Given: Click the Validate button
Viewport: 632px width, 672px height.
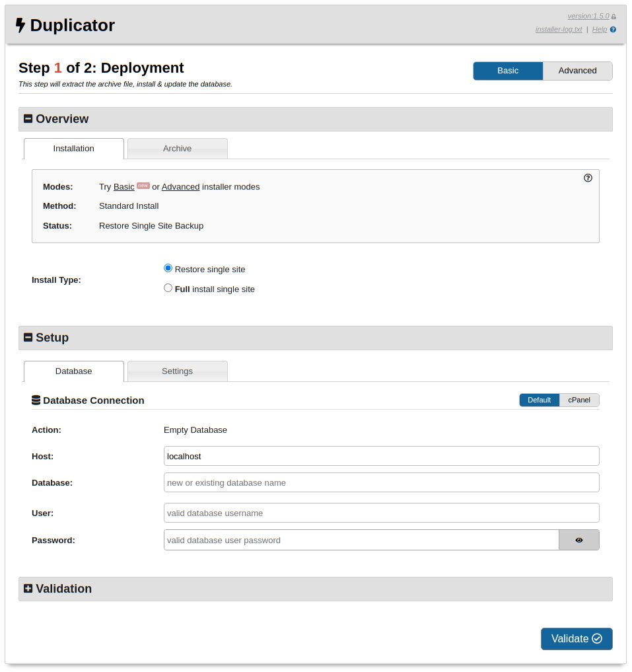Looking at the screenshot, I should [577, 638].
